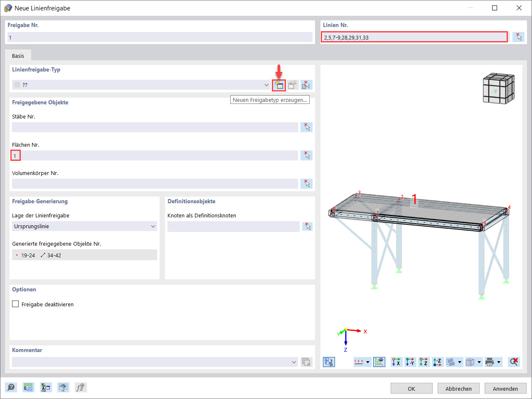Open the numbering options dropdown arrow

(x=368, y=362)
